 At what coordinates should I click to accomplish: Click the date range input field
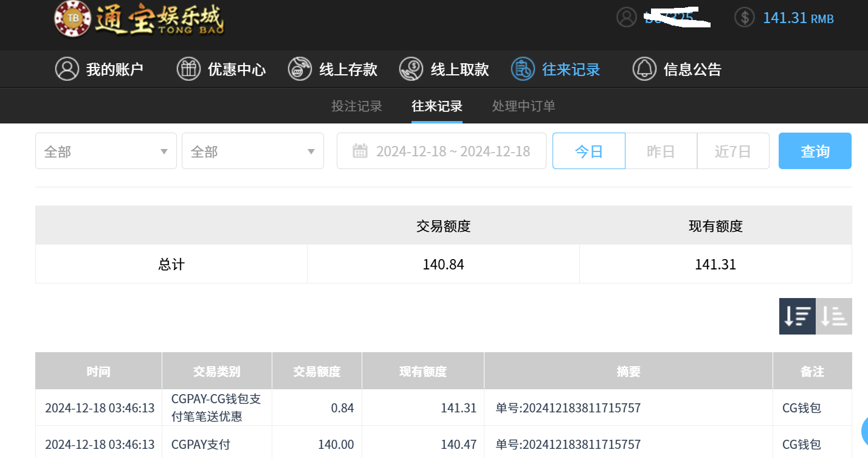453,151
